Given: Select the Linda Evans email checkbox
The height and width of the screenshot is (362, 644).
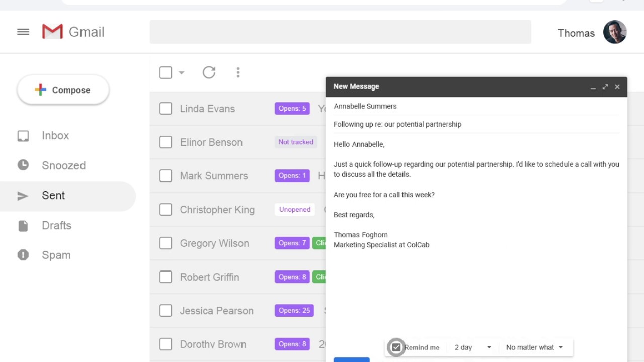Looking at the screenshot, I should (x=166, y=109).
